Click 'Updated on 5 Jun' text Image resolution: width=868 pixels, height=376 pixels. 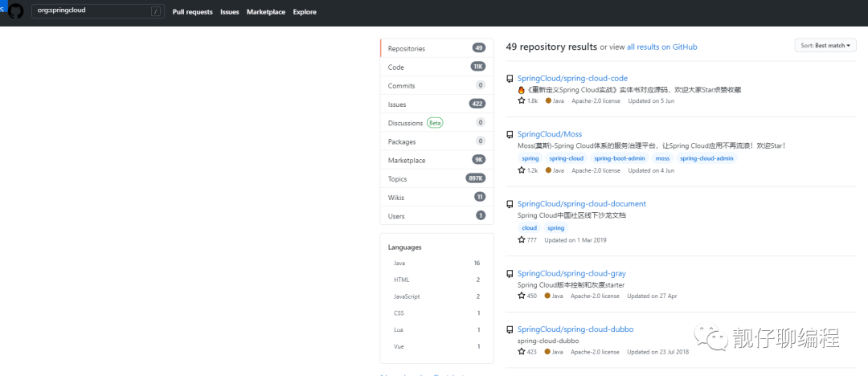pyautogui.click(x=651, y=100)
